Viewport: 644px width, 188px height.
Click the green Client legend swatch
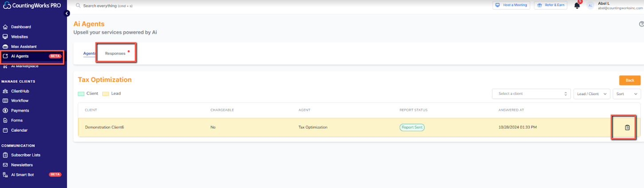pyautogui.click(x=81, y=94)
